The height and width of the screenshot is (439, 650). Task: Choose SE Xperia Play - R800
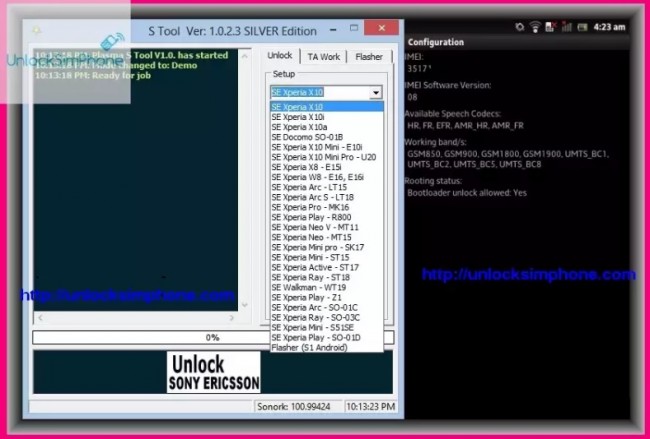tap(327, 217)
